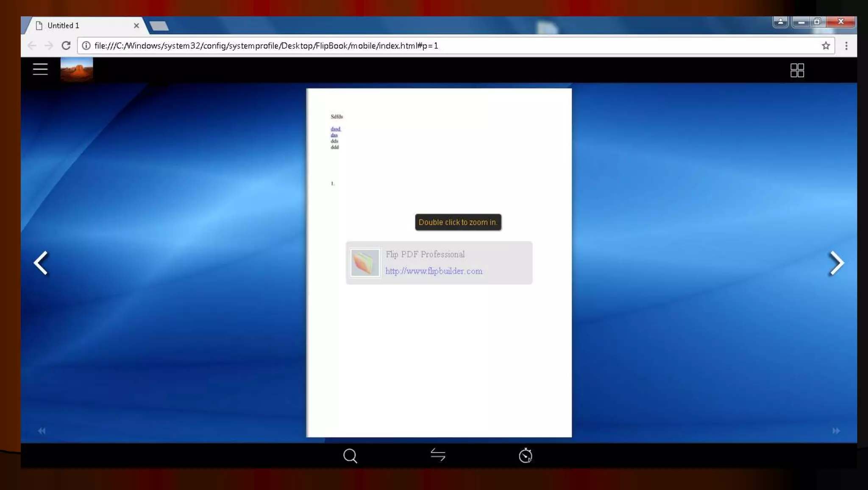
Task: Reload the page in the browser
Action: tap(66, 46)
